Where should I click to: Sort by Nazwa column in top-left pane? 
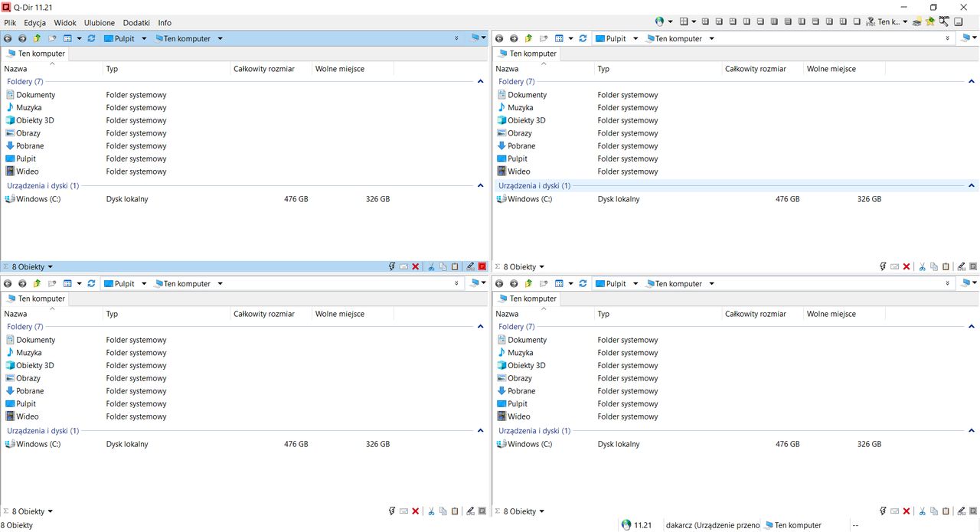[52, 69]
